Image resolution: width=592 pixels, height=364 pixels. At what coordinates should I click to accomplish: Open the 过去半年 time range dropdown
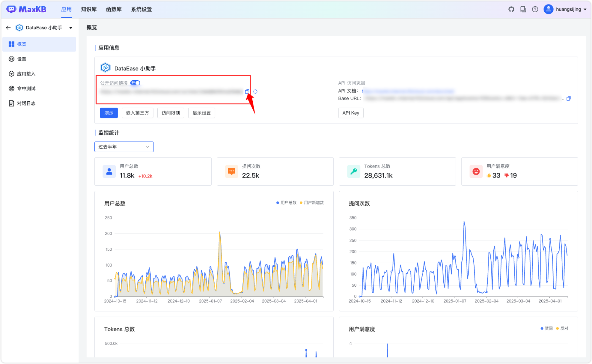[x=124, y=147]
